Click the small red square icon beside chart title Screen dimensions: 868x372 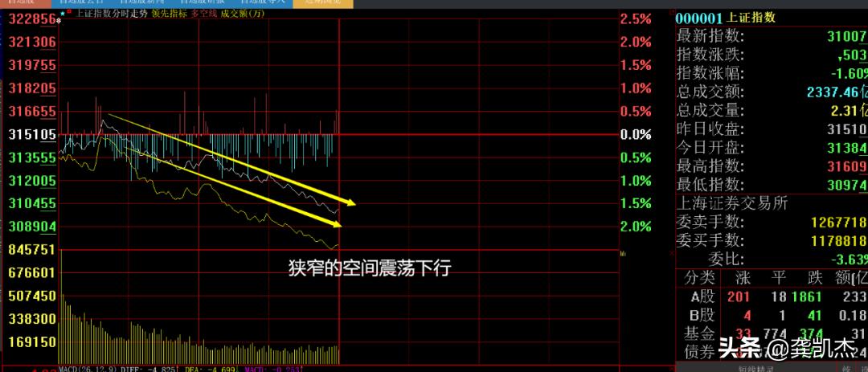pos(69,12)
